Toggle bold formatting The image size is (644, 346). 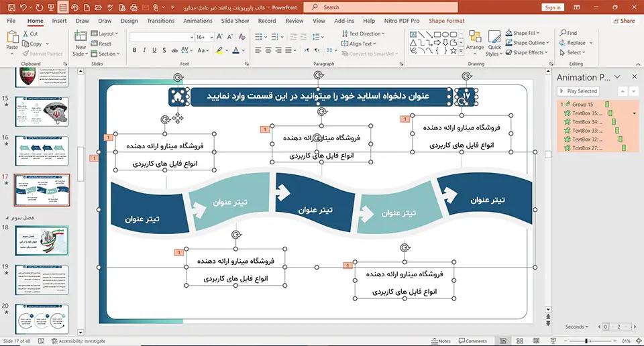point(134,50)
